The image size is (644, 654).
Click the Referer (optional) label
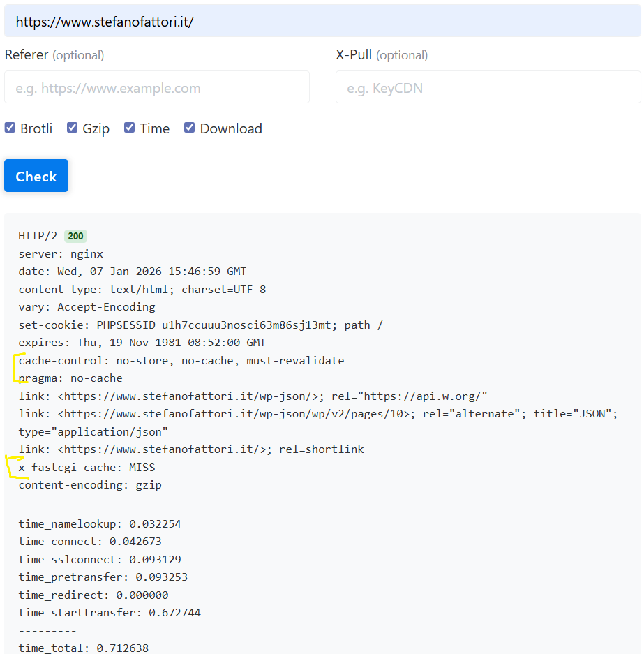[x=54, y=55]
